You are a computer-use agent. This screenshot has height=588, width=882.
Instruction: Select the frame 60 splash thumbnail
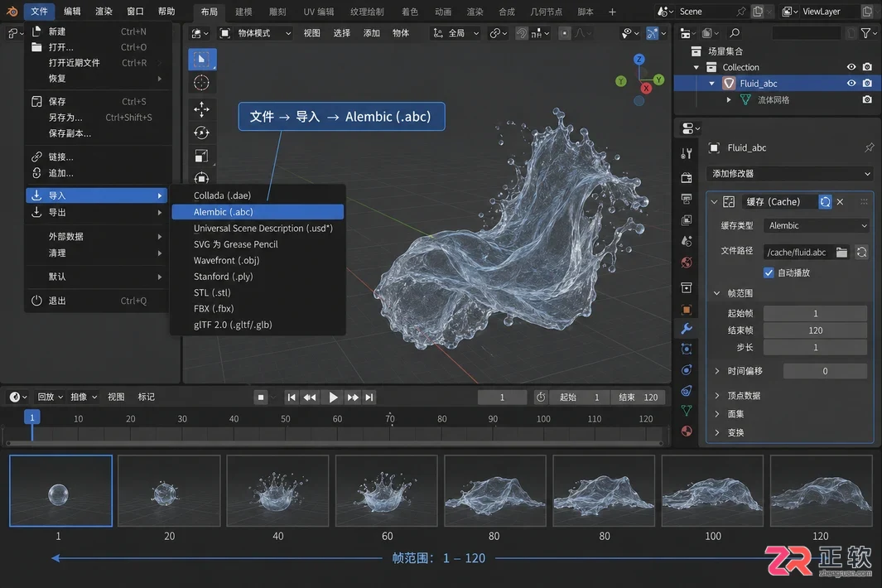coord(387,490)
